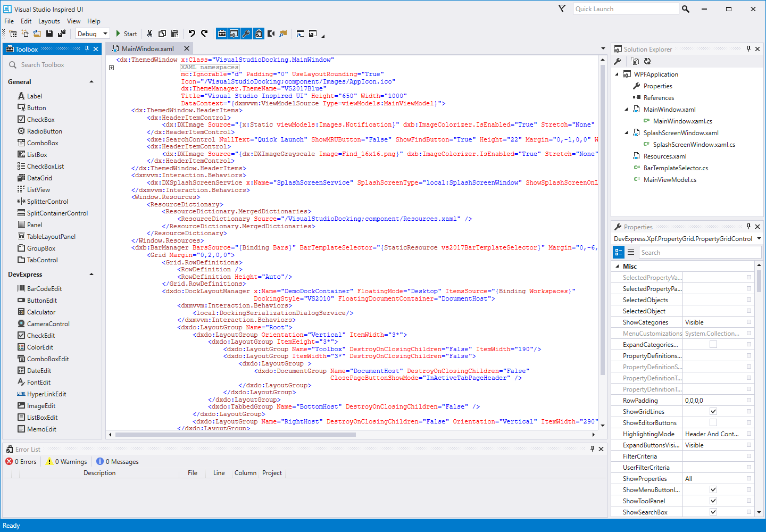Open the Layouts menu

point(49,21)
